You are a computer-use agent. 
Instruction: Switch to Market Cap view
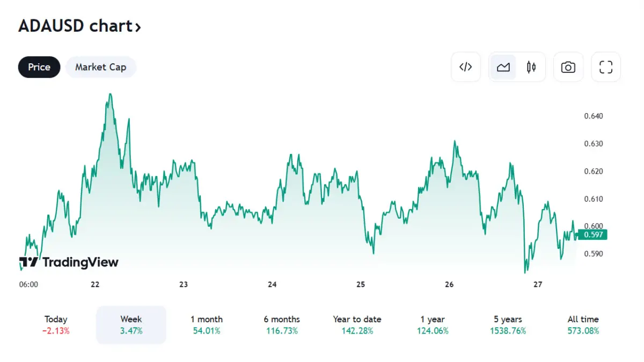coord(101,67)
